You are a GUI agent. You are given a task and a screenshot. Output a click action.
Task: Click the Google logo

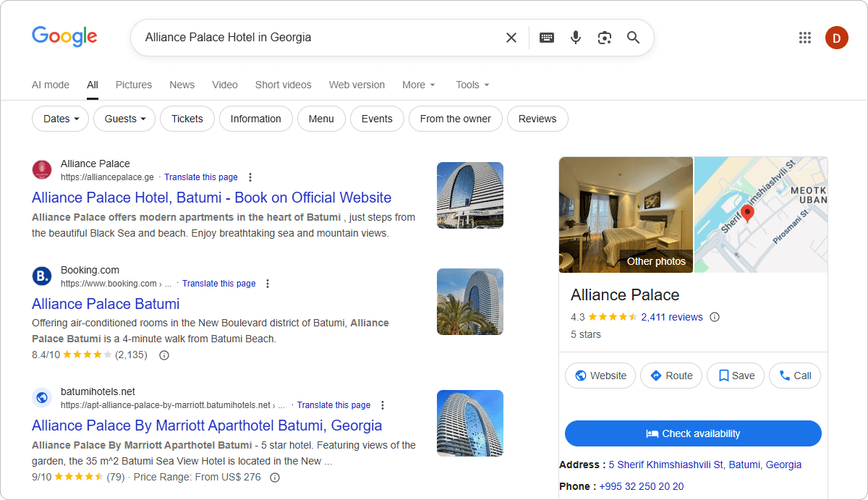(x=64, y=37)
